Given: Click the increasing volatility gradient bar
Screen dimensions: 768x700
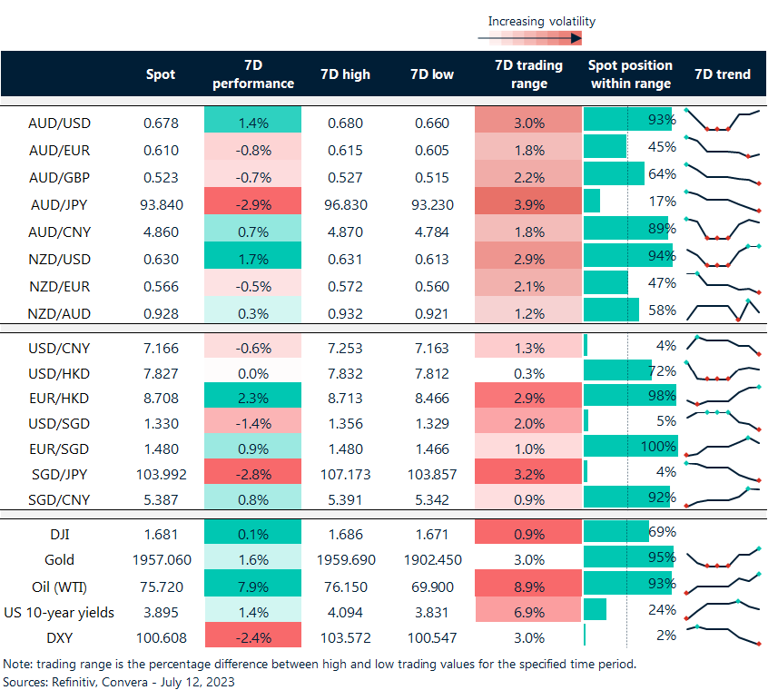Looking at the screenshot, I should coord(531,37).
